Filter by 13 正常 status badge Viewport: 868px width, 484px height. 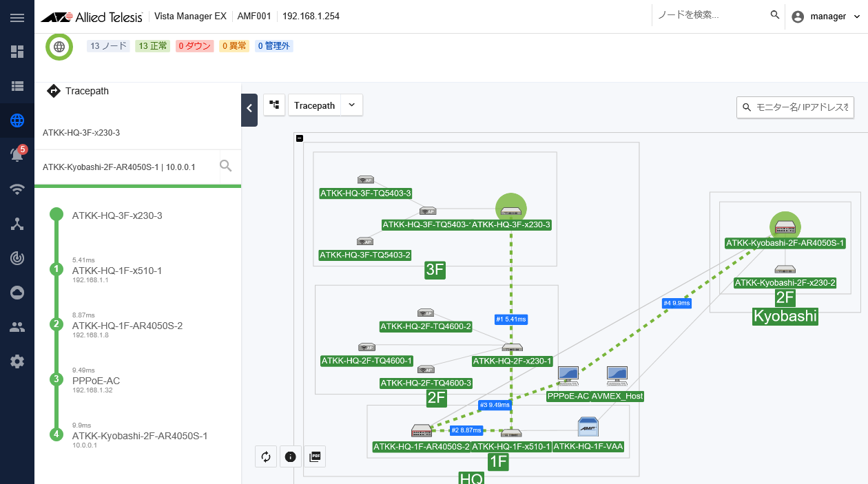[x=152, y=46]
